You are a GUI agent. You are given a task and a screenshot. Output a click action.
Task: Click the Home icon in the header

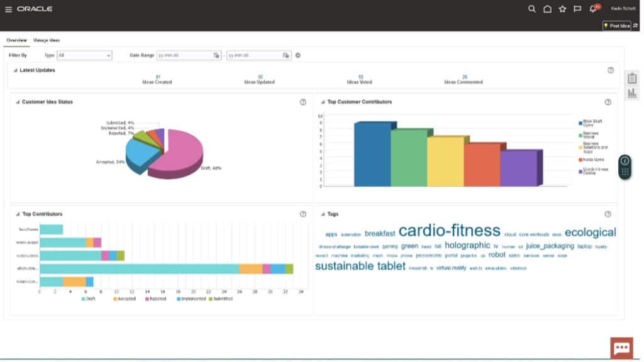(547, 9)
